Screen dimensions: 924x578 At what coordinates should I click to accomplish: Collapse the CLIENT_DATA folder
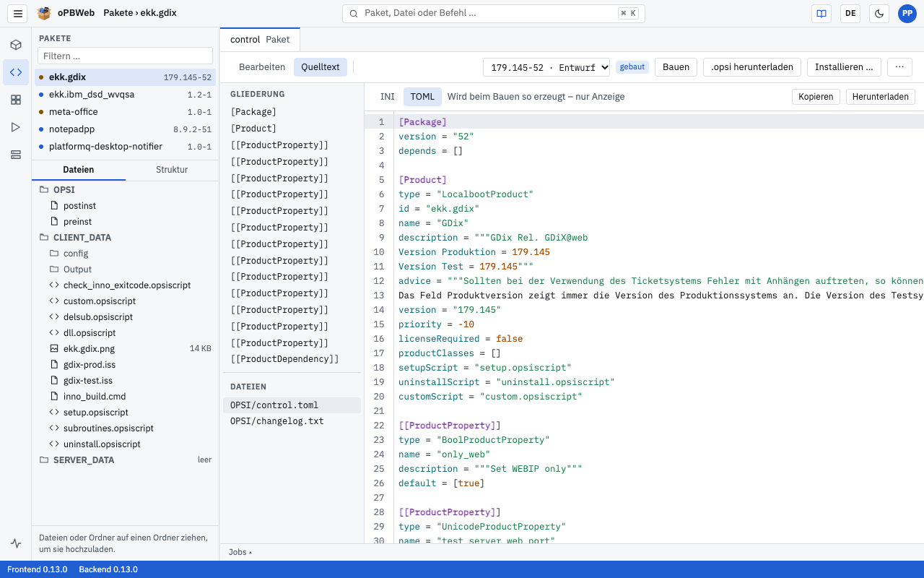(125, 237)
